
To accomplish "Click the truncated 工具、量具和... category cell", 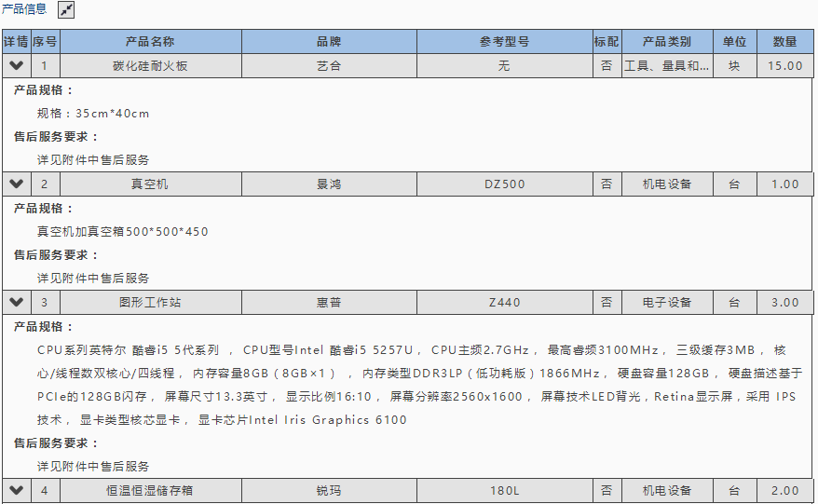I will tap(667, 66).
